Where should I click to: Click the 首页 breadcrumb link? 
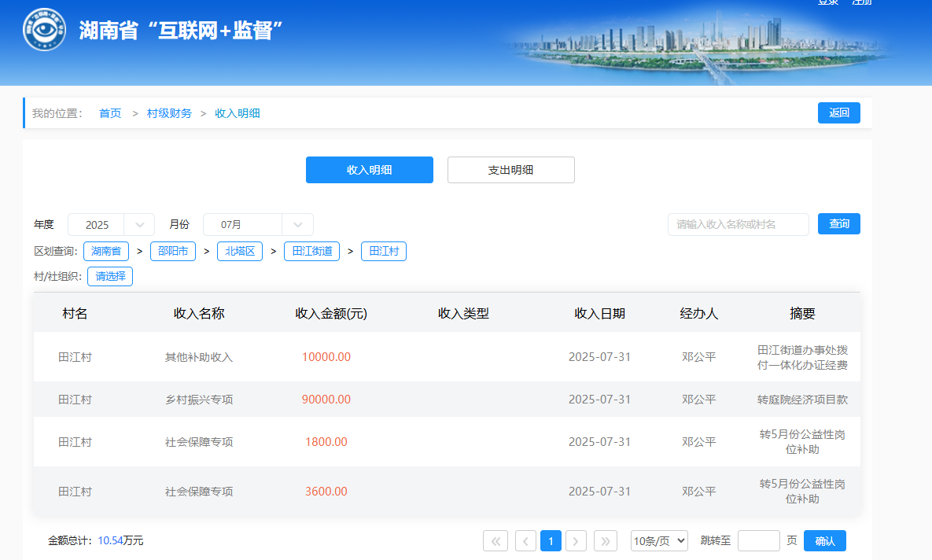click(110, 113)
